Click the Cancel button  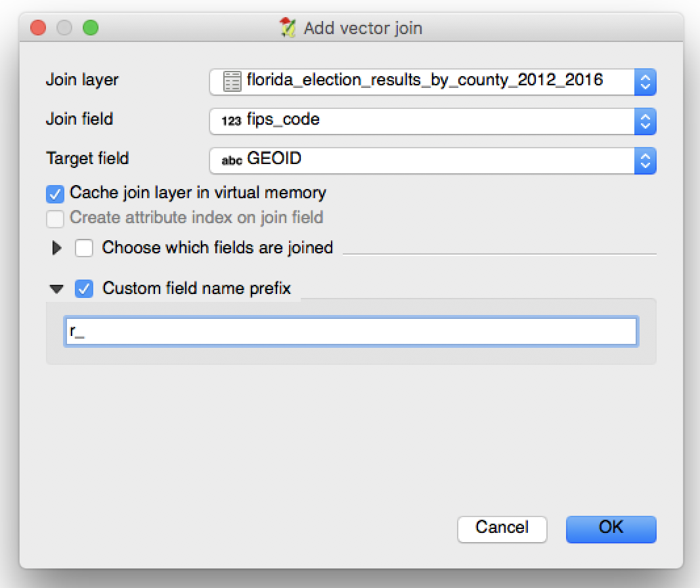(502, 529)
